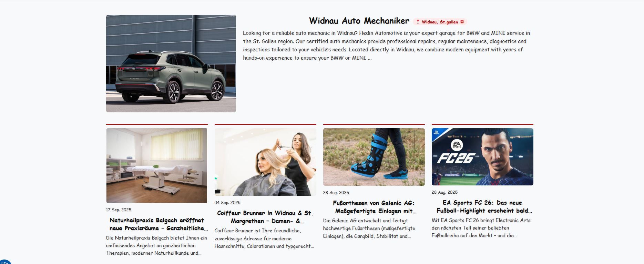Viewport: 644px width, 264px height.
Task: Open the blue foot orthosis photo
Action: pos(374,157)
